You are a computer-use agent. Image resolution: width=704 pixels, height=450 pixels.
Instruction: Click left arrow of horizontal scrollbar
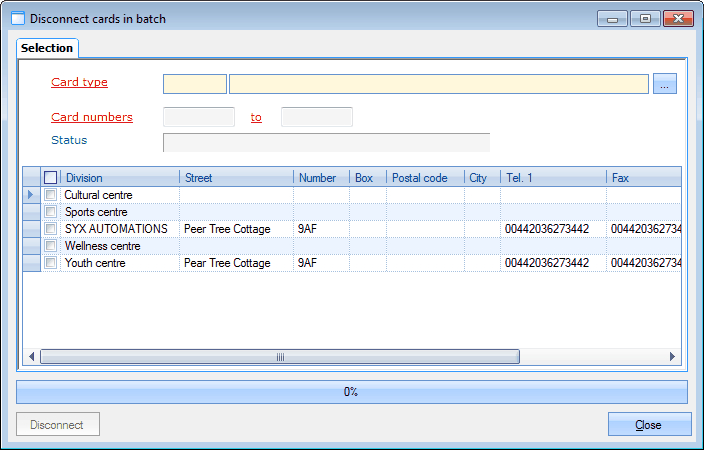(32, 357)
